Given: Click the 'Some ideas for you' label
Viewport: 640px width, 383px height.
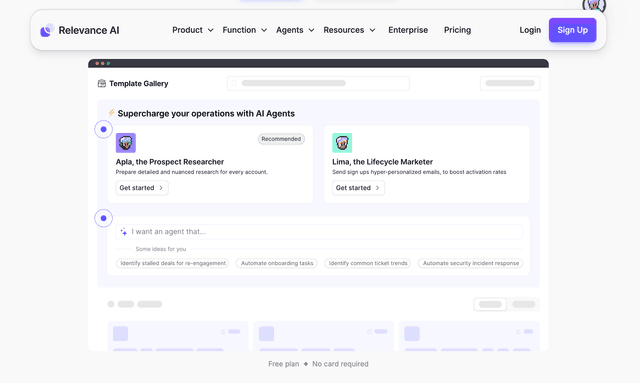Looking at the screenshot, I should (161, 249).
